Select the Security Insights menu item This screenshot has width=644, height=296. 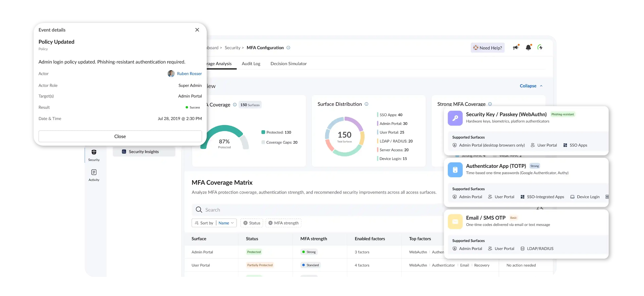click(144, 151)
